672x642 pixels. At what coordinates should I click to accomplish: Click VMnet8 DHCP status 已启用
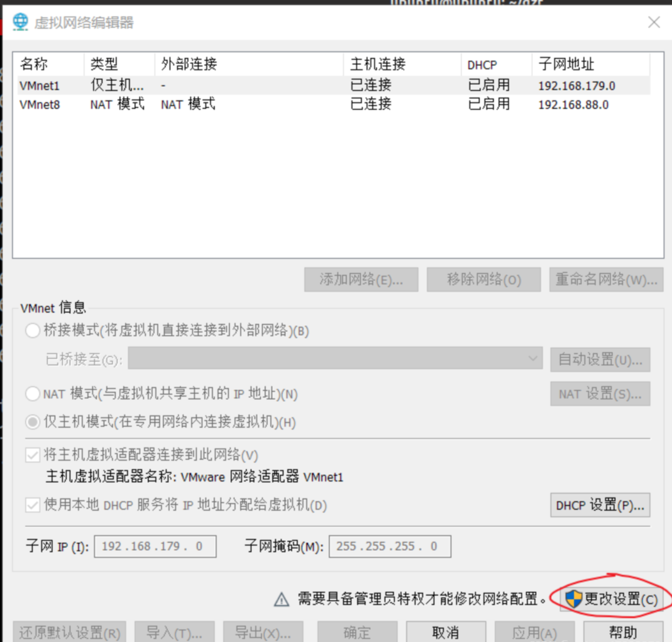tap(489, 104)
